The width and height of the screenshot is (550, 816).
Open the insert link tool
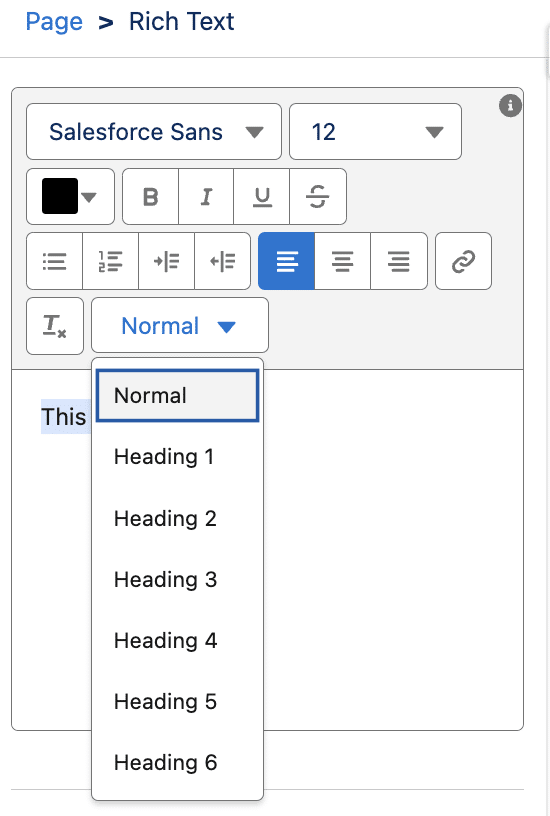point(463,261)
